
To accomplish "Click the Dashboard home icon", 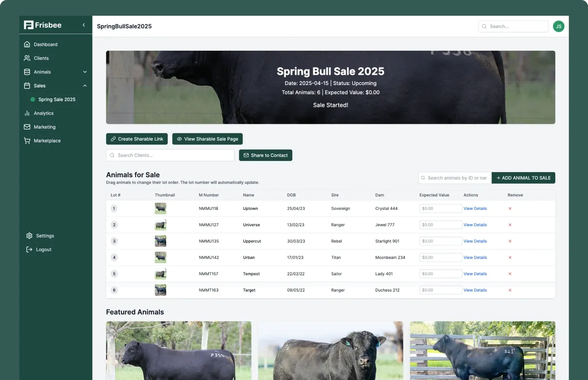I will pyautogui.click(x=27, y=45).
